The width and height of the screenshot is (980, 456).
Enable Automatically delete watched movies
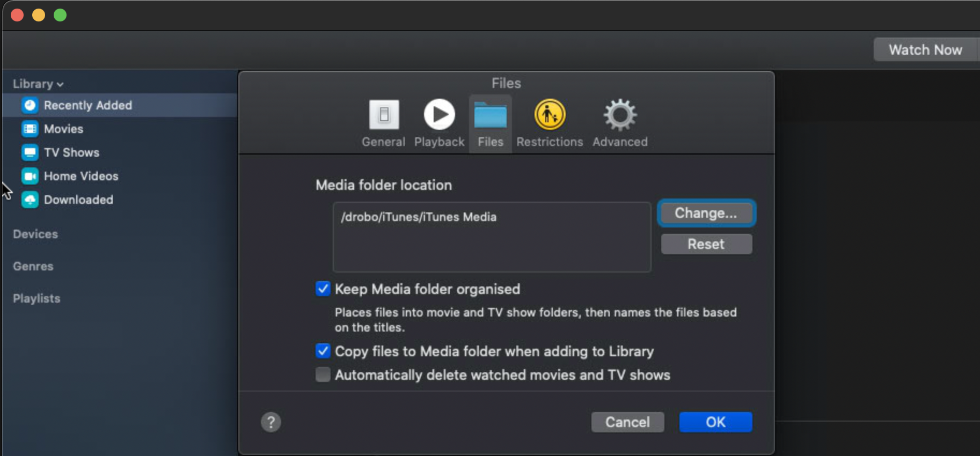[323, 374]
